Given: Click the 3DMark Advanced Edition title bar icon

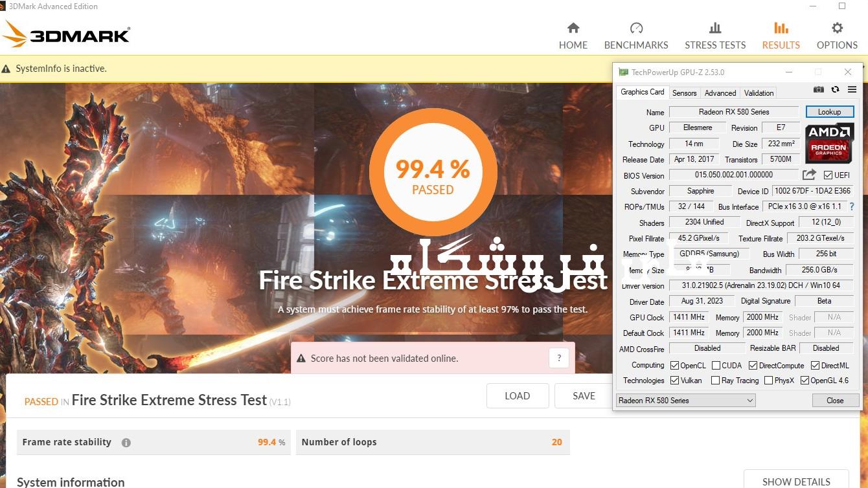Looking at the screenshot, I should pyautogui.click(x=4, y=6).
